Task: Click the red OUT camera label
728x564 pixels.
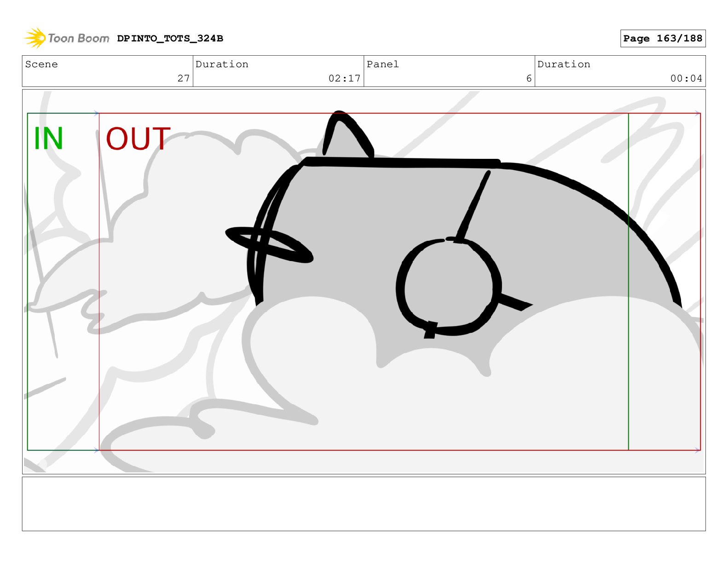Action: [x=138, y=139]
